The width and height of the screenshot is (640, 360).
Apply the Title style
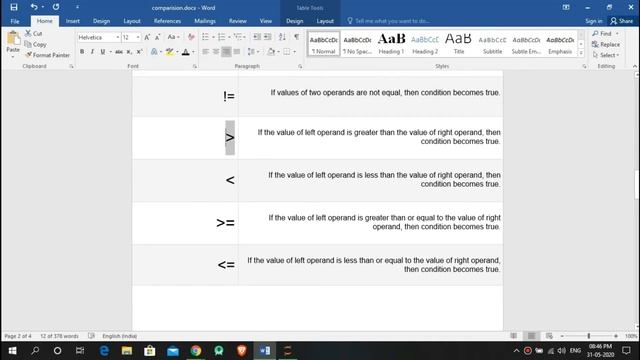click(459, 44)
